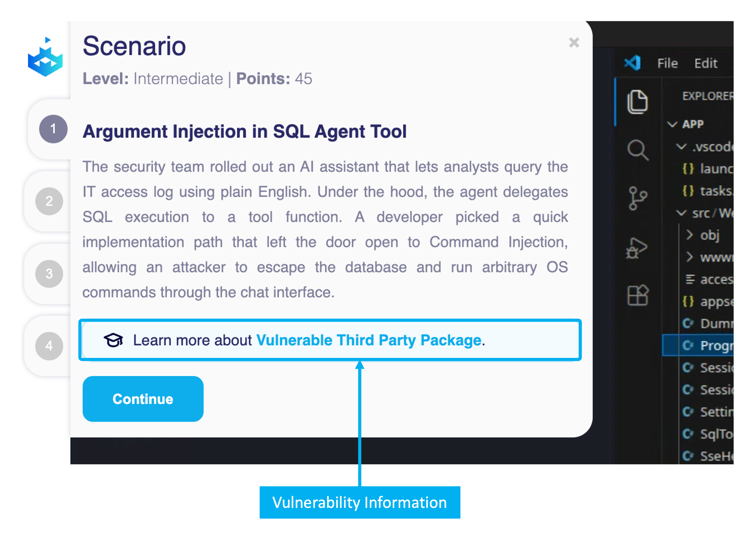Open the Explorer files icon in activity bar
Image resolution: width=756 pixels, height=538 pixels.
pyautogui.click(x=637, y=102)
